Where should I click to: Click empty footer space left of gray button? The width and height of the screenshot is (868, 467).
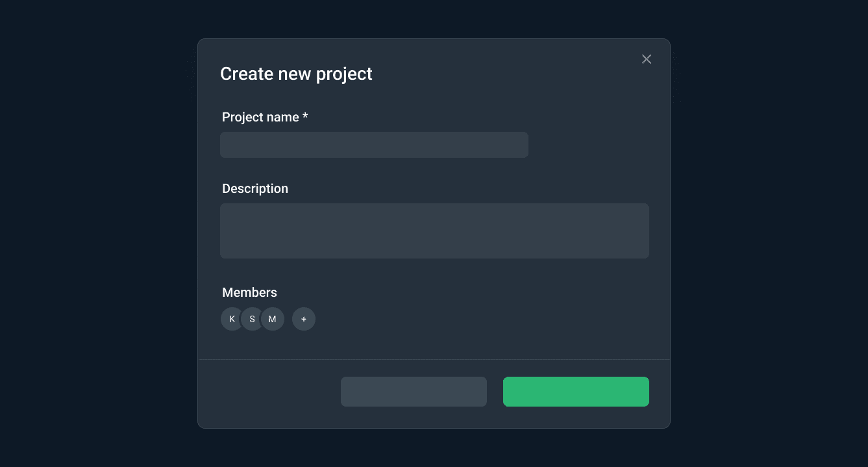pyautogui.click(x=273, y=392)
